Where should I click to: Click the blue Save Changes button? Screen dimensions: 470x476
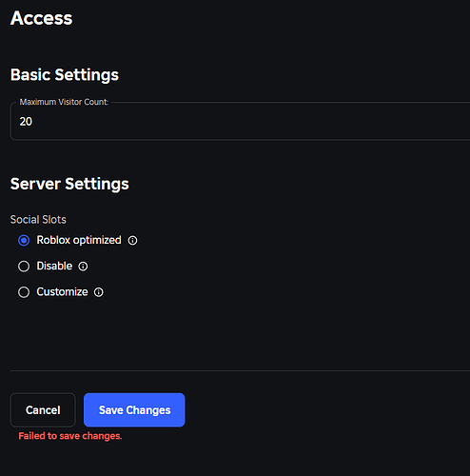[x=134, y=410]
